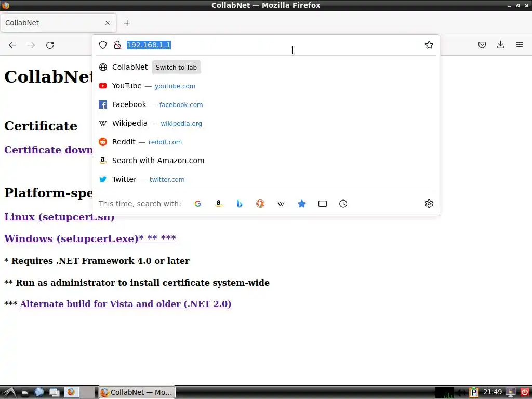Search in history clock icon
The height and width of the screenshot is (399, 532).
pos(343,204)
